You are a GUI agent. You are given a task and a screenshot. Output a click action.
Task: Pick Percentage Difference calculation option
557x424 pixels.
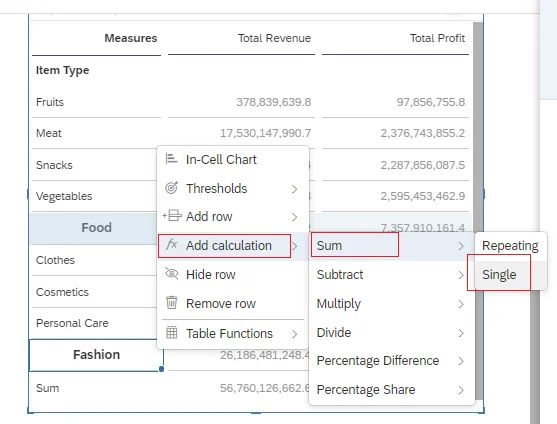click(392, 361)
